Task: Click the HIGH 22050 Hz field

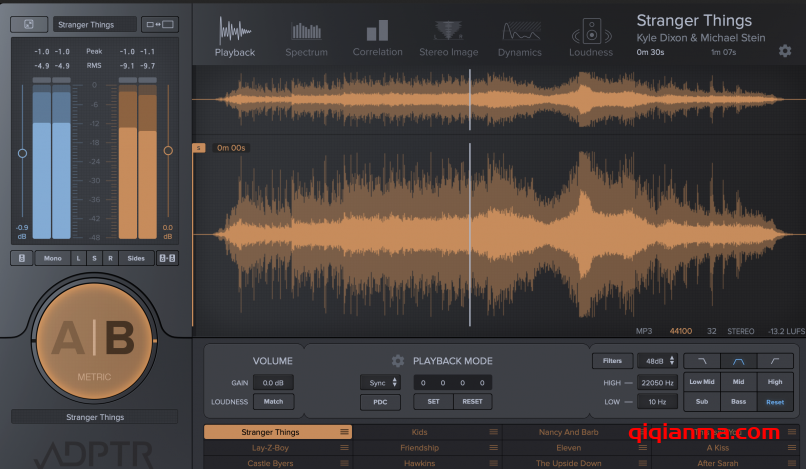Action: coord(657,383)
